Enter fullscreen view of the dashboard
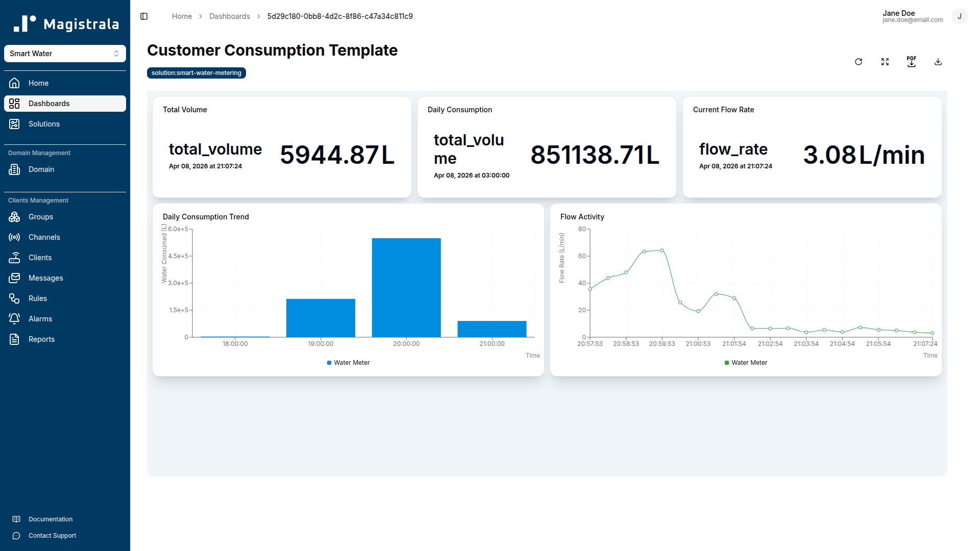This screenshot has width=980, height=551. tap(885, 61)
